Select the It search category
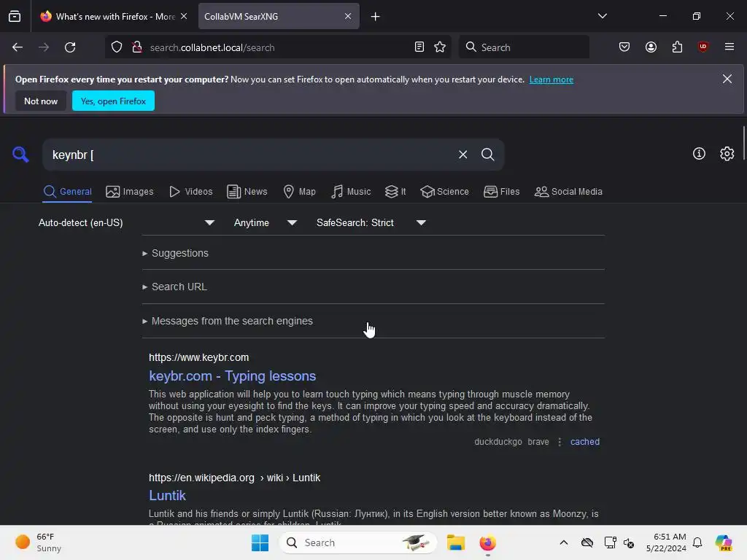Image resolution: width=747 pixels, height=560 pixels. pyautogui.click(x=395, y=192)
